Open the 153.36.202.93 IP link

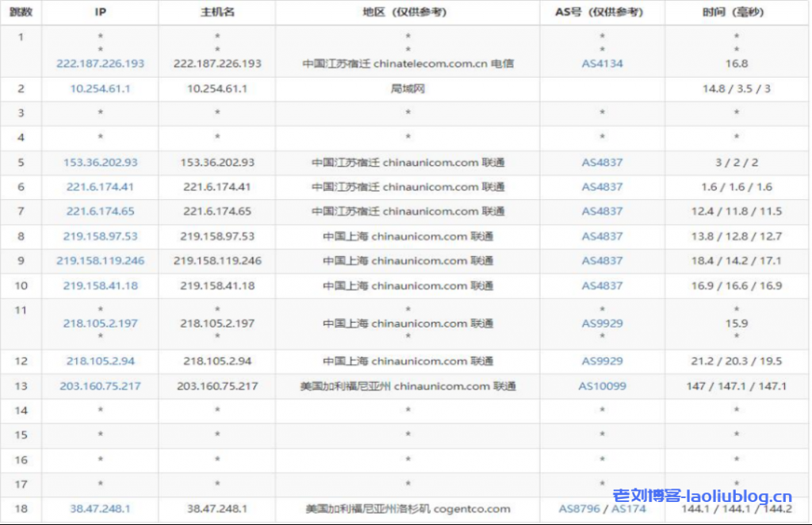point(100,163)
